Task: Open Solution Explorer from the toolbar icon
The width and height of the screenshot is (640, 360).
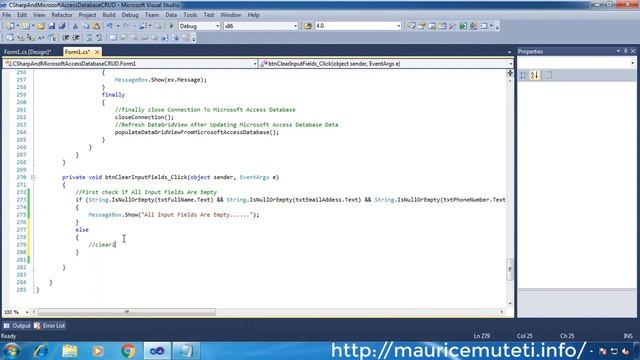Action: click(411, 26)
